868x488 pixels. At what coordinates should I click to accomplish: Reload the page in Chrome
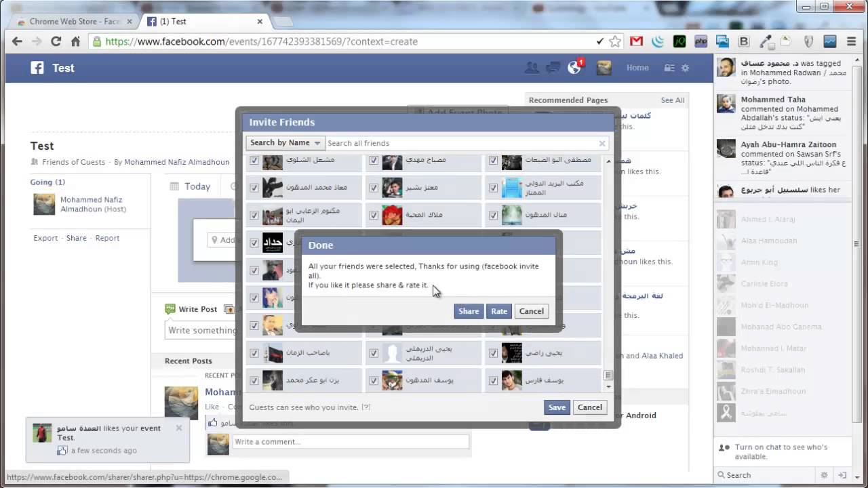click(56, 41)
